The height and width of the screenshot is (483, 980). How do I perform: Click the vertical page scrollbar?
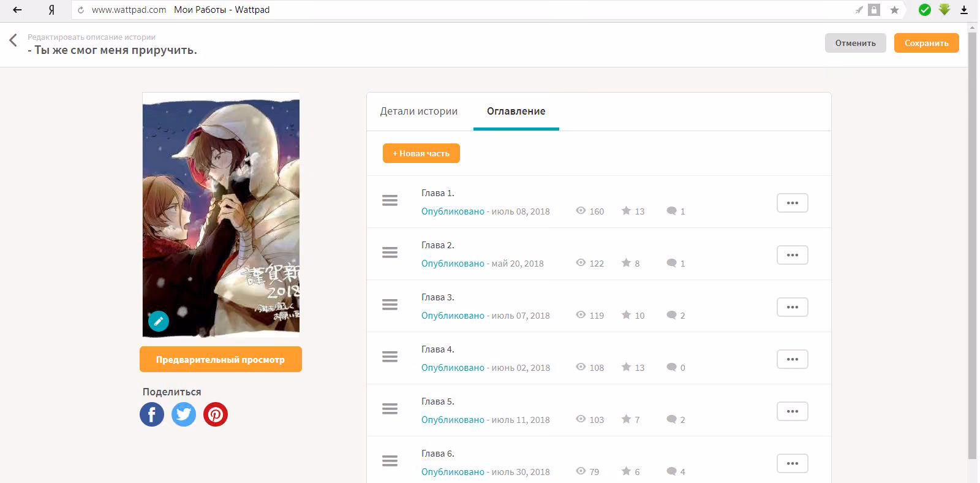972,245
